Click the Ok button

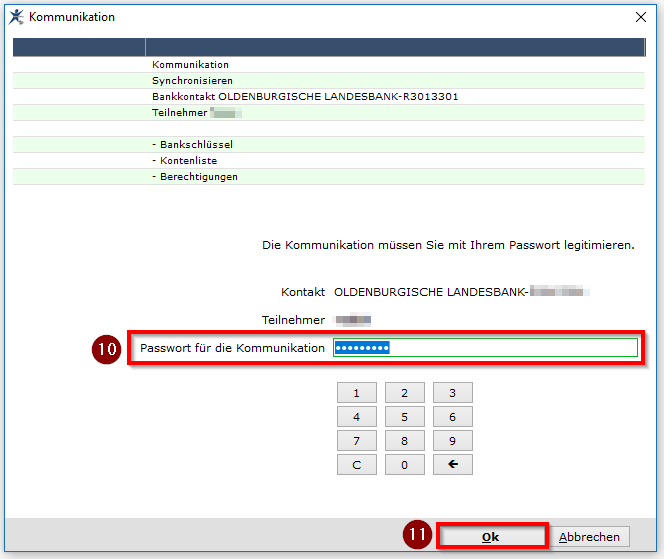coord(491,537)
